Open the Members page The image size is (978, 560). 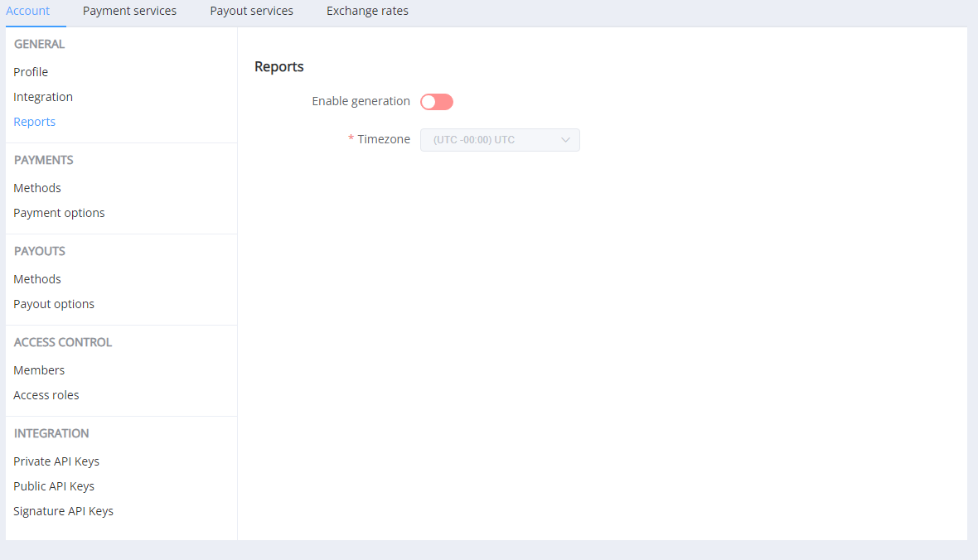click(39, 370)
